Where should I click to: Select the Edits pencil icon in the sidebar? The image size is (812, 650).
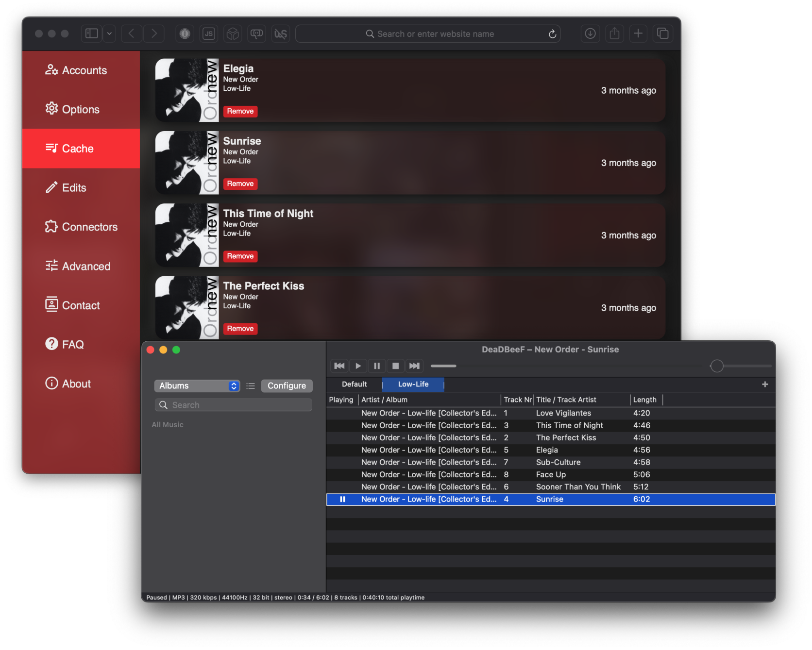pyautogui.click(x=51, y=187)
